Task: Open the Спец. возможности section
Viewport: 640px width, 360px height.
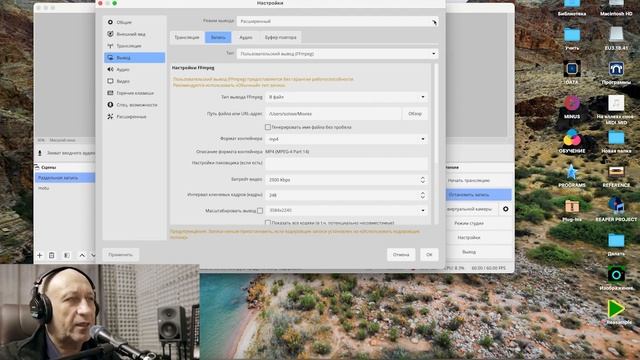Action: (x=134, y=105)
